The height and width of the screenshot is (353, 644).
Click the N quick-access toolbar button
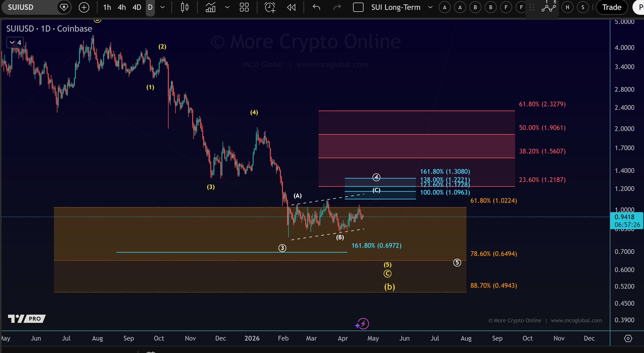567,7
